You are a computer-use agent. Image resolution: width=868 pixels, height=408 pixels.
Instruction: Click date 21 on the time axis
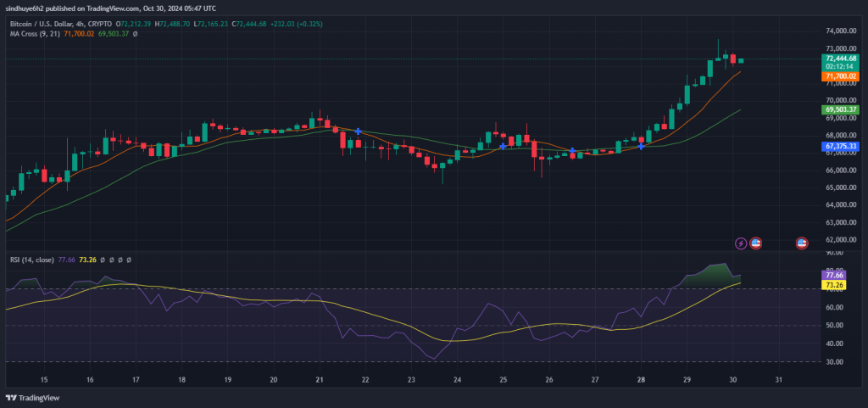tap(319, 380)
